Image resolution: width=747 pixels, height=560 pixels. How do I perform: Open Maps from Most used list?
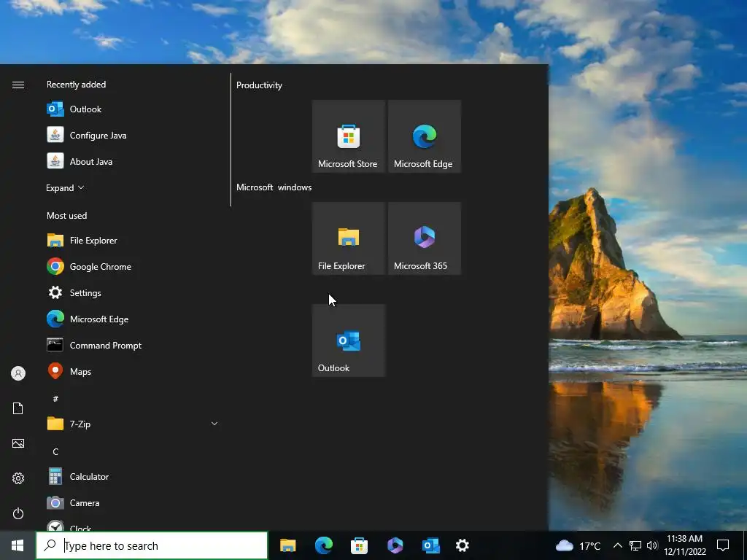(131, 371)
